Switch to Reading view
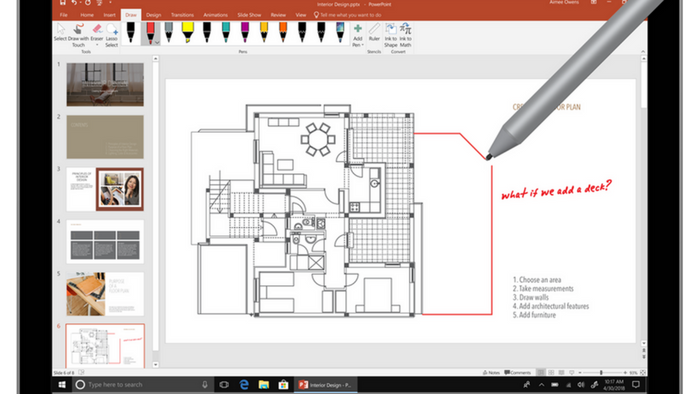Image resolution: width=700 pixels, height=394 pixels. [562, 373]
